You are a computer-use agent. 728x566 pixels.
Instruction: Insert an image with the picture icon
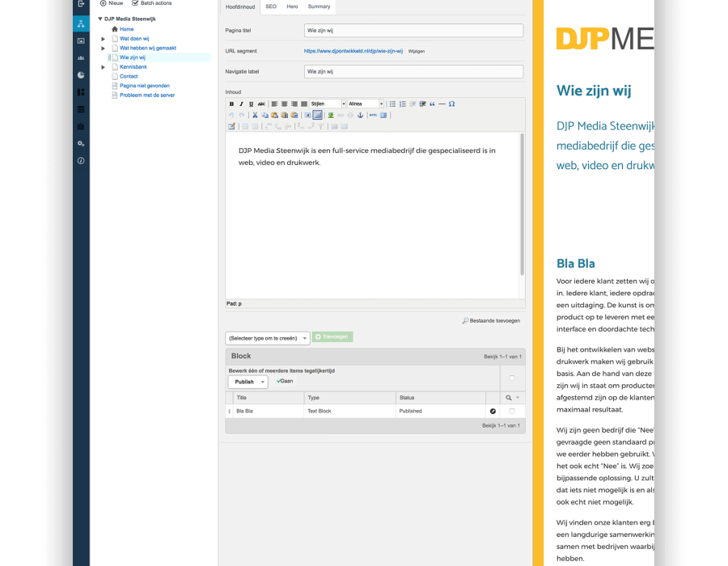[x=331, y=115]
